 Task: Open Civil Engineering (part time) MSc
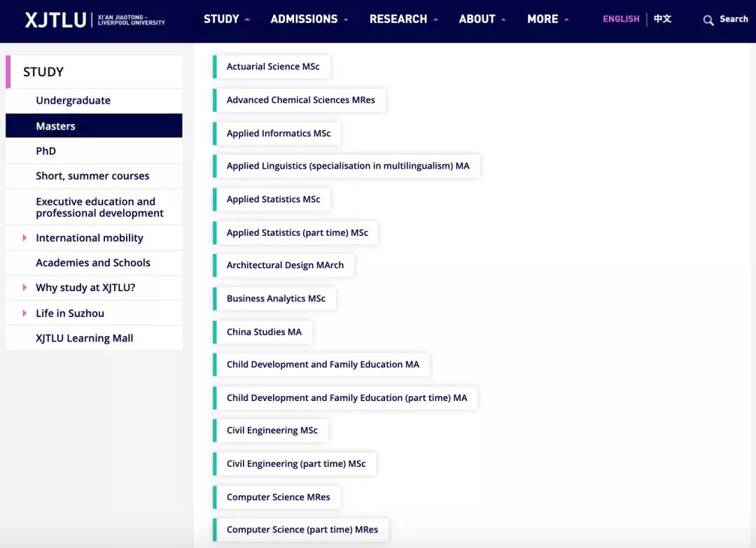click(x=295, y=463)
